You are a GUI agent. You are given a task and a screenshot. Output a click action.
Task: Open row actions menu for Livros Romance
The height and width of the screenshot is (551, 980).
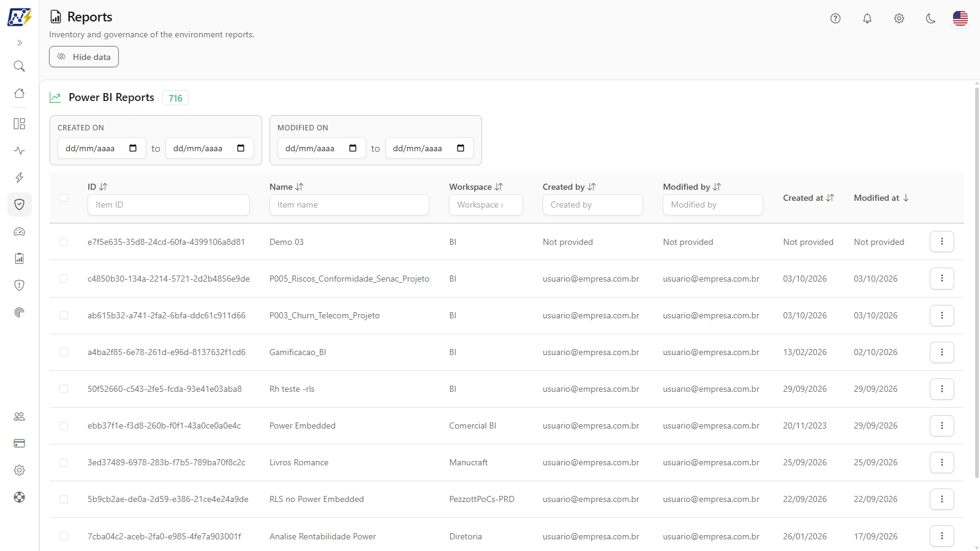click(942, 462)
